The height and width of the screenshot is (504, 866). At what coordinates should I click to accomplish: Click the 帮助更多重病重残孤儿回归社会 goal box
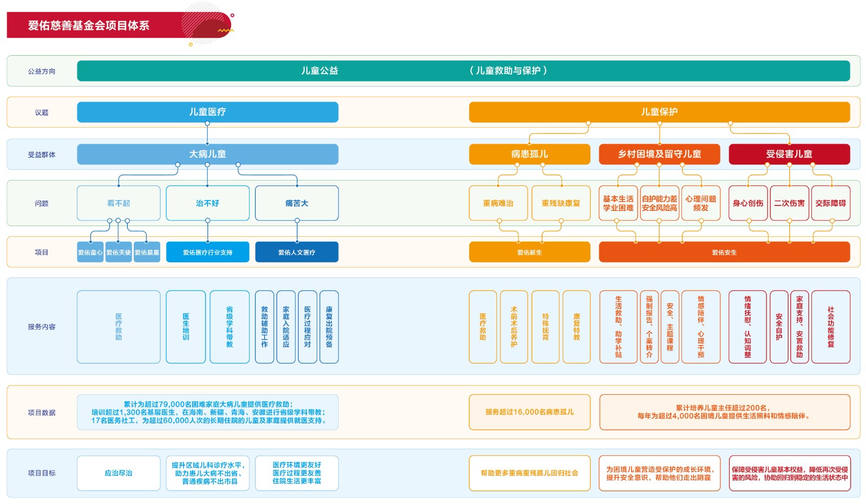[x=529, y=473]
